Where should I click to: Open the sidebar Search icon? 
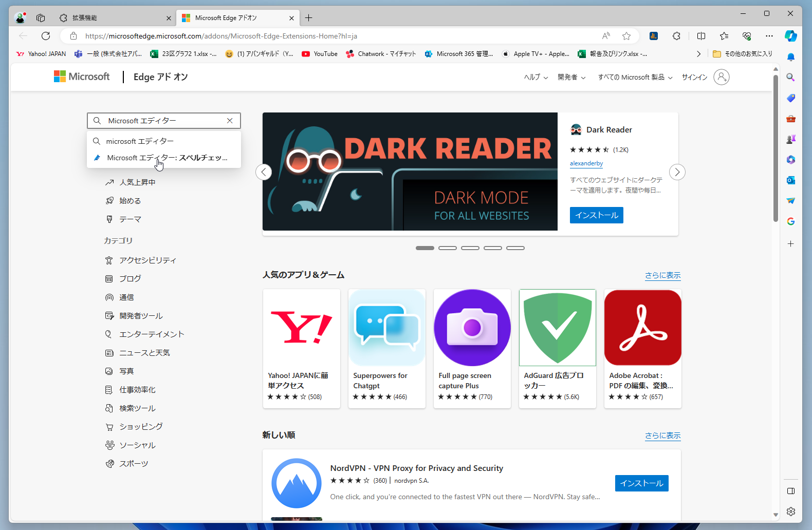pos(791,77)
